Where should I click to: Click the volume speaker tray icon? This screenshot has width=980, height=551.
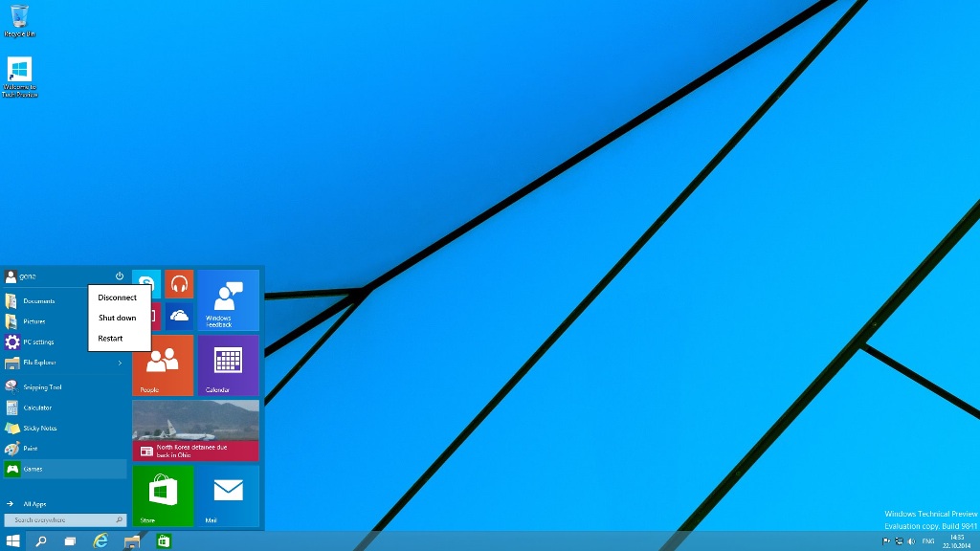pyautogui.click(x=912, y=541)
